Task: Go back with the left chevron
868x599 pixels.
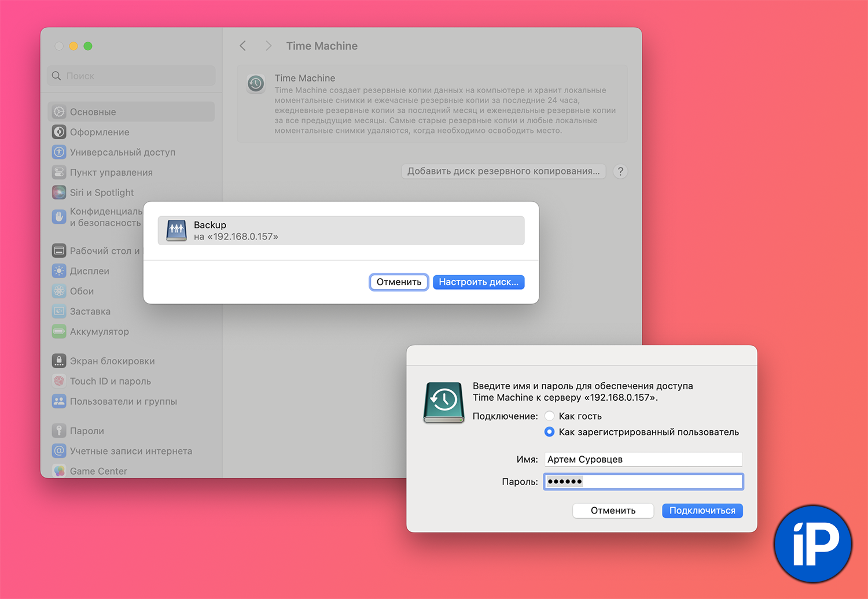Action: (x=243, y=46)
